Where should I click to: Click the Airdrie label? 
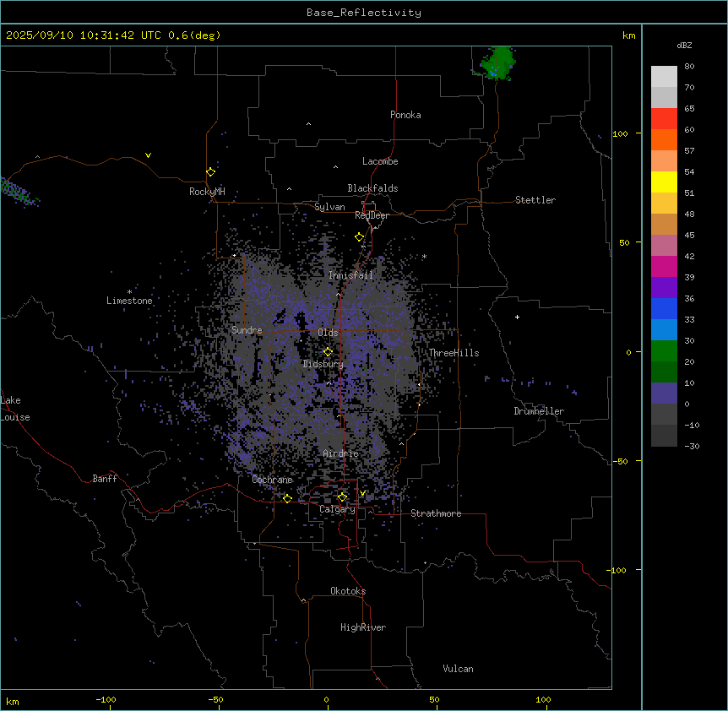pos(340,453)
